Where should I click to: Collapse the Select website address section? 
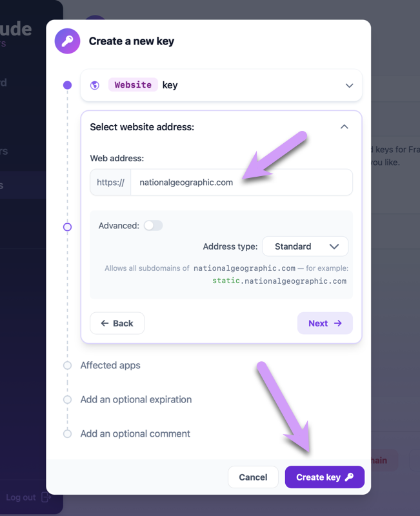344,127
